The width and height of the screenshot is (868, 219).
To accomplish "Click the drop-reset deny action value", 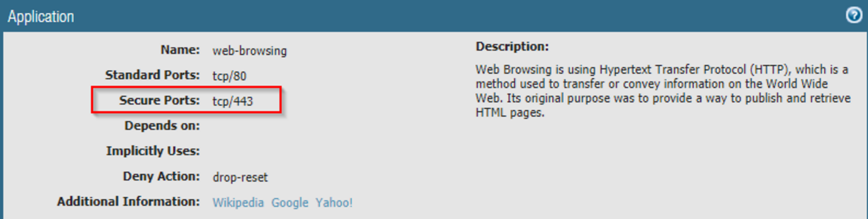I will tap(240, 177).
